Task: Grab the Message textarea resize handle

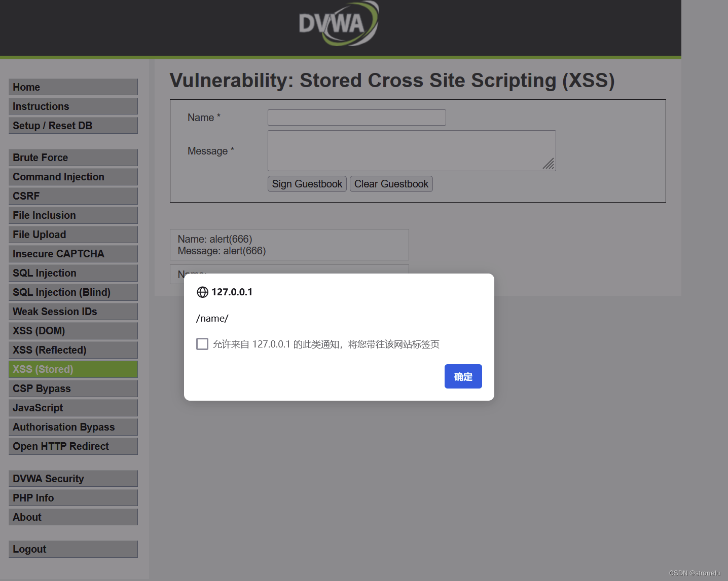Action: 549,164
